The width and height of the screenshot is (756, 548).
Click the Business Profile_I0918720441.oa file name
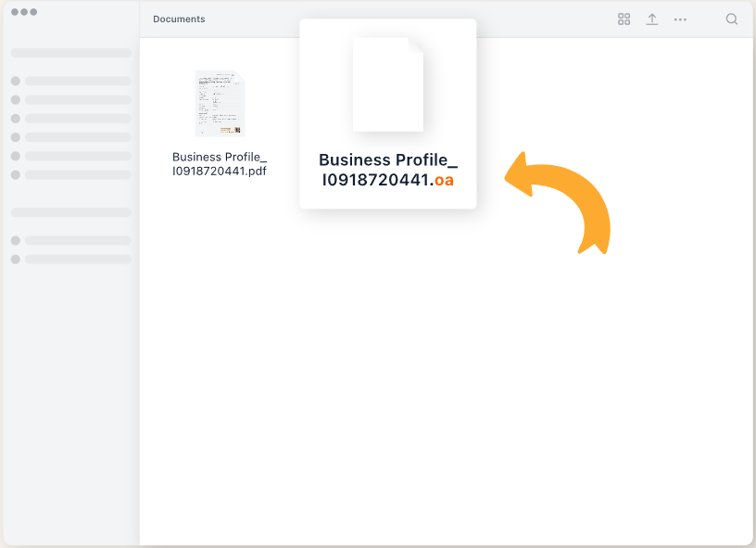(387, 170)
